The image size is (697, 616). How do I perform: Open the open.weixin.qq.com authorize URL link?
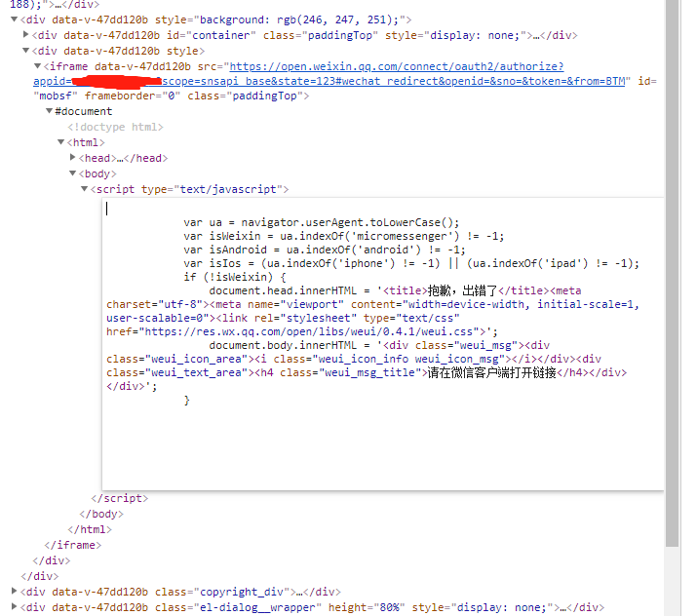tap(397, 66)
